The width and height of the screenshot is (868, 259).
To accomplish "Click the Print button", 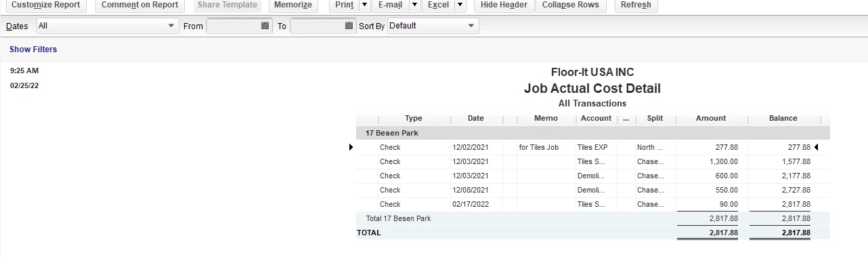I will click(x=344, y=5).
